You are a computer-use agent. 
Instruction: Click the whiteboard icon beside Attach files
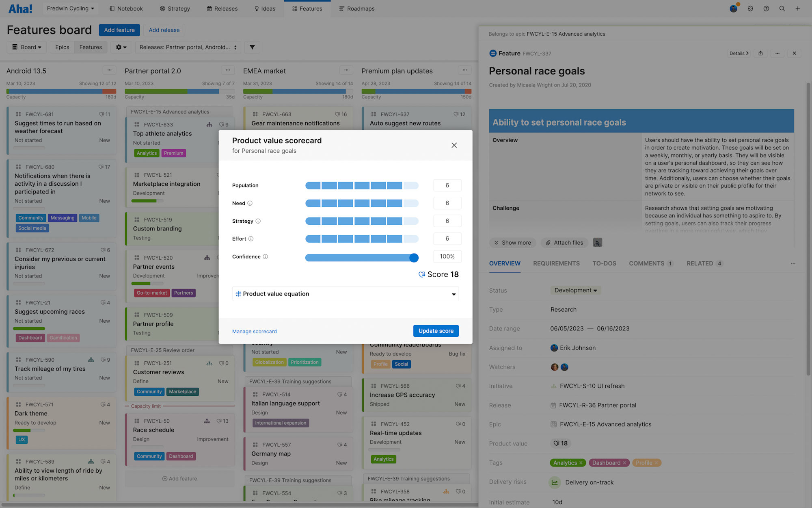(x=597, y=243)
